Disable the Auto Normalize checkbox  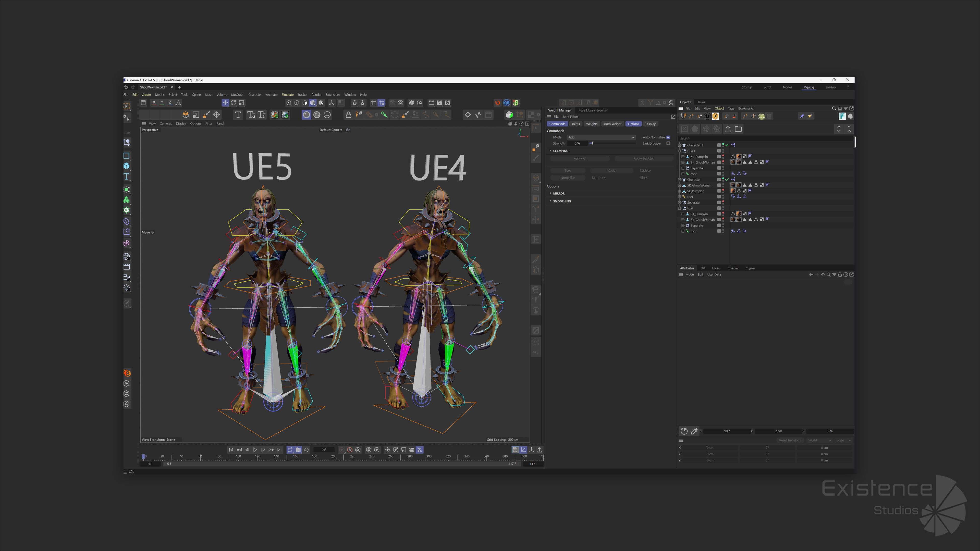tap(668, 137)
